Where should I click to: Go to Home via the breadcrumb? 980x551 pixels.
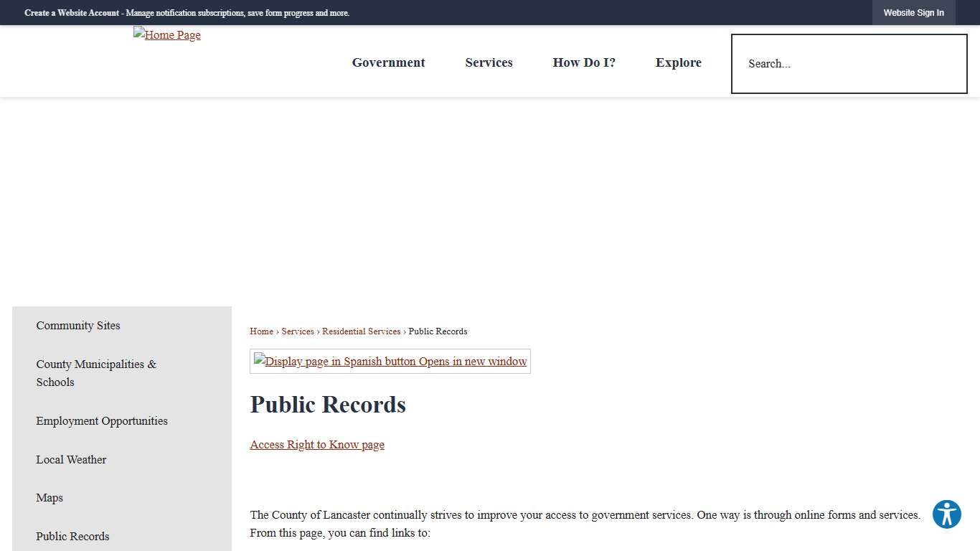pyautogui.click(x=261, y=331)
